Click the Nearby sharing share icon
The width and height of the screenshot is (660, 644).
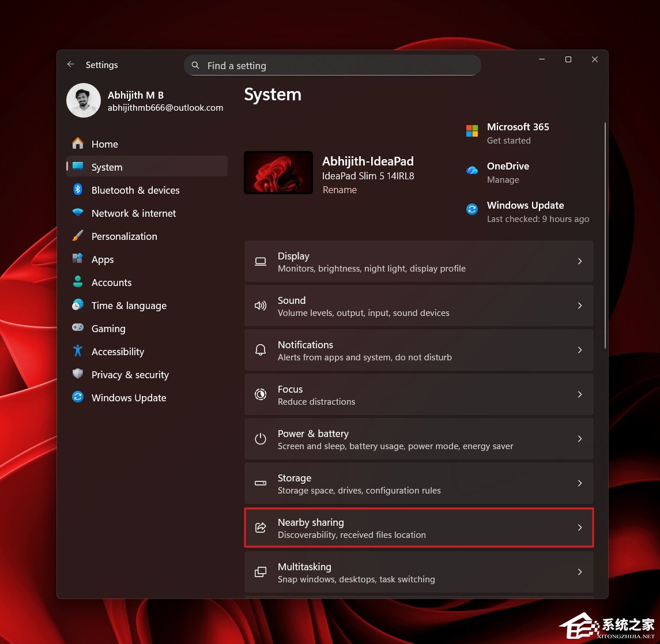[x=261, y=528]
